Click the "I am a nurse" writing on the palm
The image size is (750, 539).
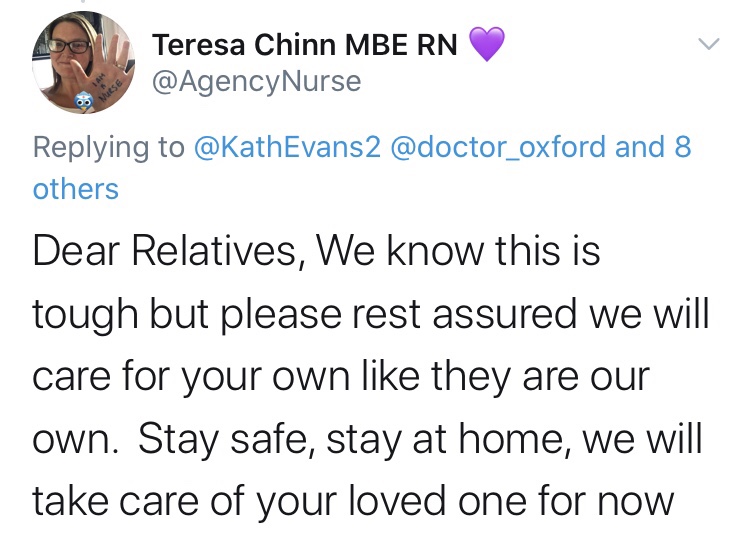pyautogui.click(x=107, y=86)
